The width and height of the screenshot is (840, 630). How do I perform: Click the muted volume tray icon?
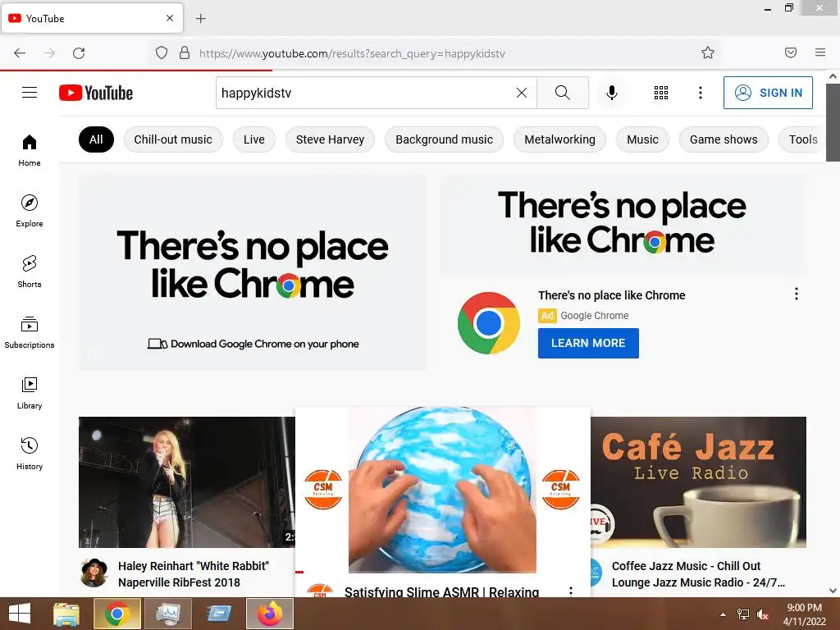[762, 614]
